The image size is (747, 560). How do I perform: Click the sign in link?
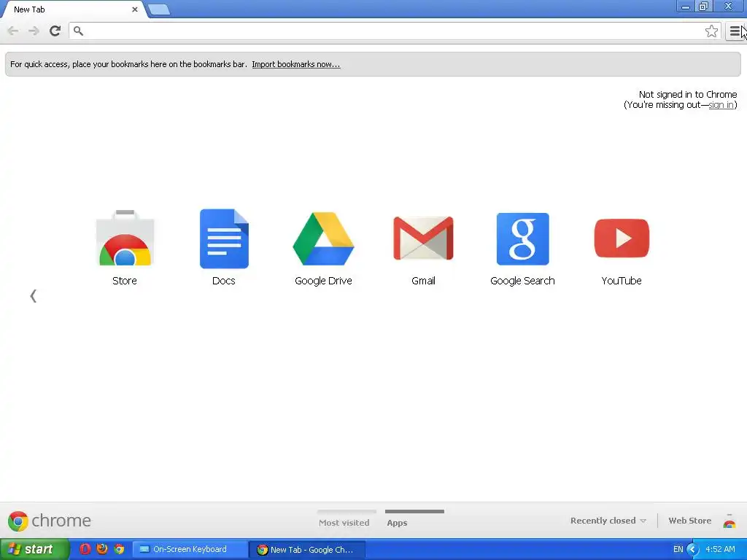pos(721,105)
